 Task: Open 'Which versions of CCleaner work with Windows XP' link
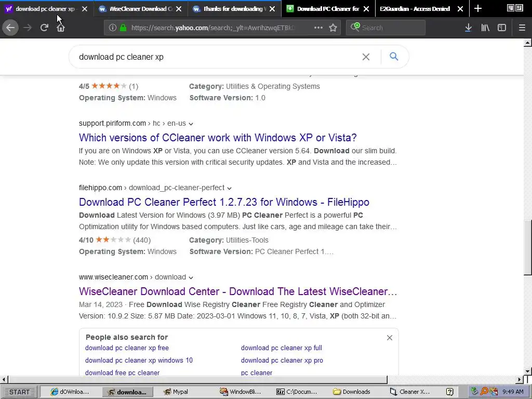coord(218,137)
